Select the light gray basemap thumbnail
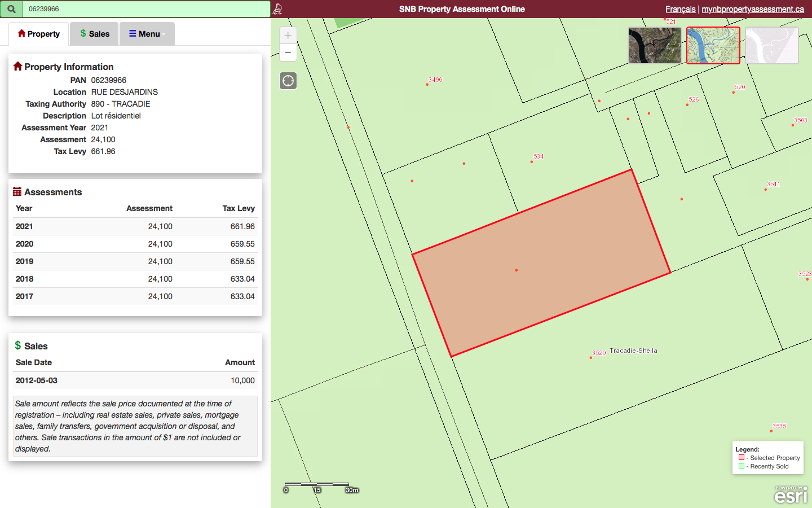Viewport: 812px width, 508px height. (x=772, y=45)
